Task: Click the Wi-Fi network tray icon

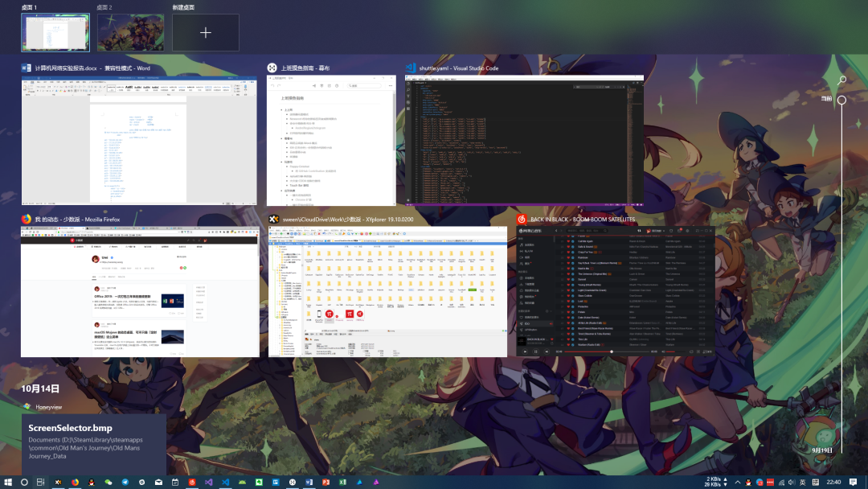Action: [x=781, y=483]
